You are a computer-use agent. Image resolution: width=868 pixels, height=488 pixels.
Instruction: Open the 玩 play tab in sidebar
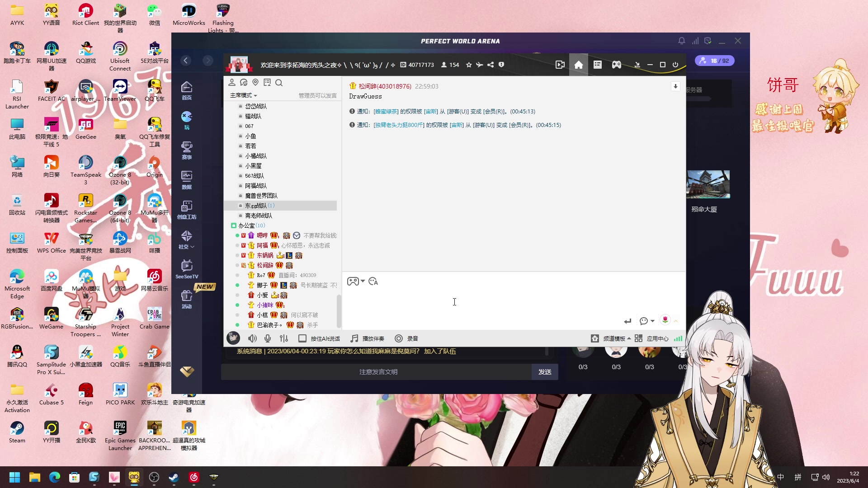[187, 121]
